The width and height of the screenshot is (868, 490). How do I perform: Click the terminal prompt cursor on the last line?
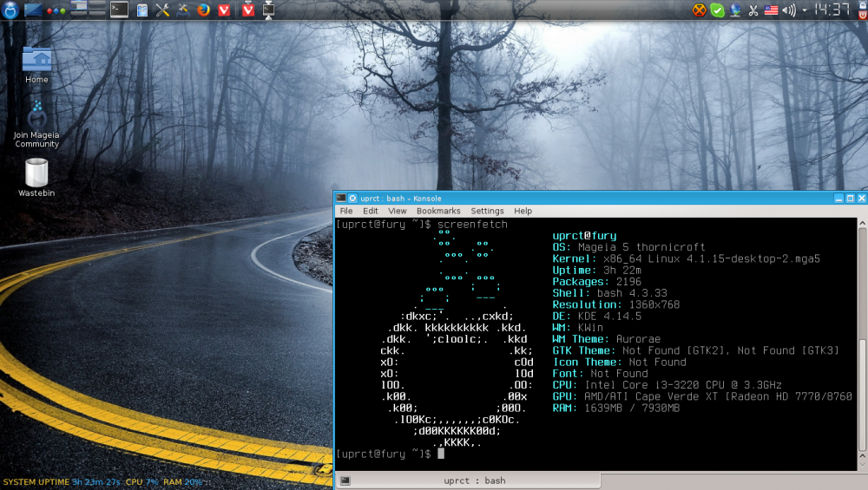pyautogui.click(x=441, y=454)
